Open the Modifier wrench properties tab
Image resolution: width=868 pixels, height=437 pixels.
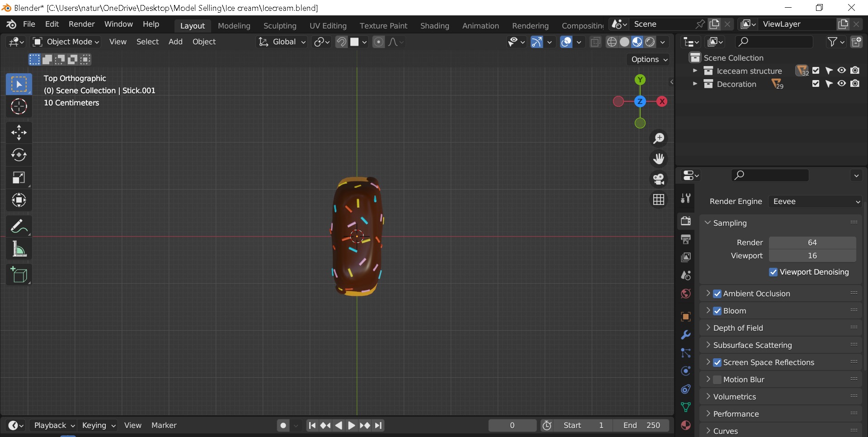point(686,335)
